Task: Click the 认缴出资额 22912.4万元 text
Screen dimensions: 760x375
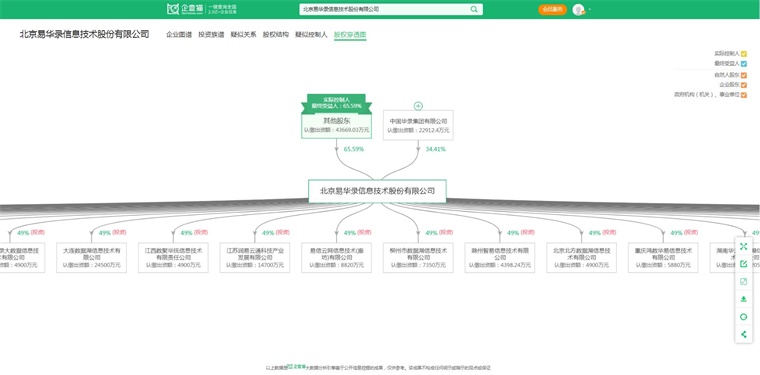Action: 418,130
